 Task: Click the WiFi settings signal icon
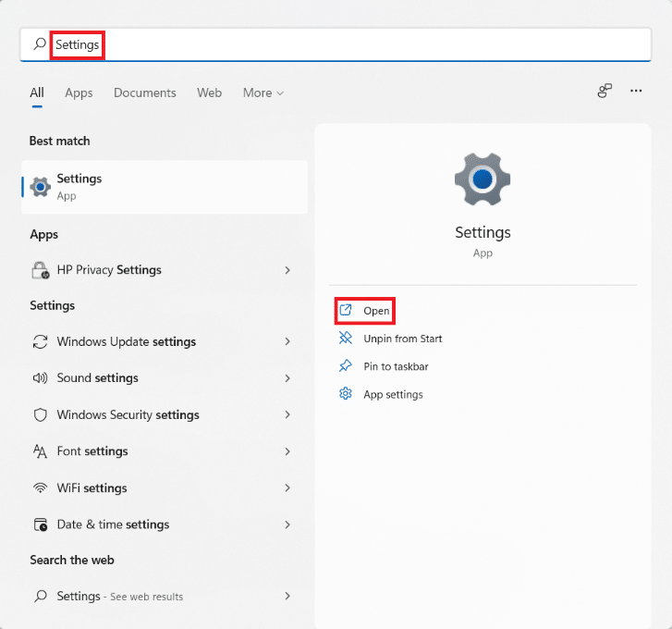pos(40,488)
